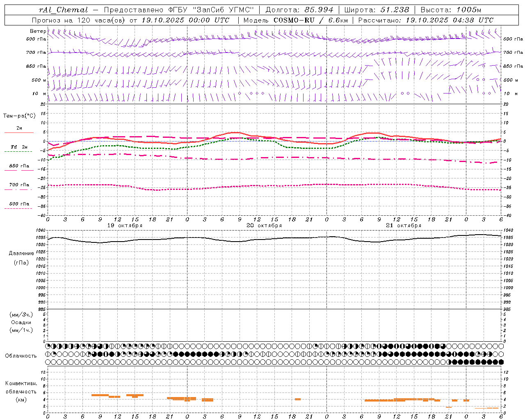The width and height of the screenshot is (525, 420).
Task: Click the Широта: 51.238 value
Action: (x=377, y=10)
